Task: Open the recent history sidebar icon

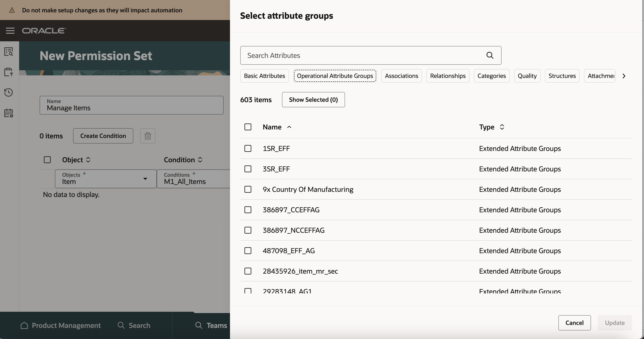Action: [x=9, y=92]
